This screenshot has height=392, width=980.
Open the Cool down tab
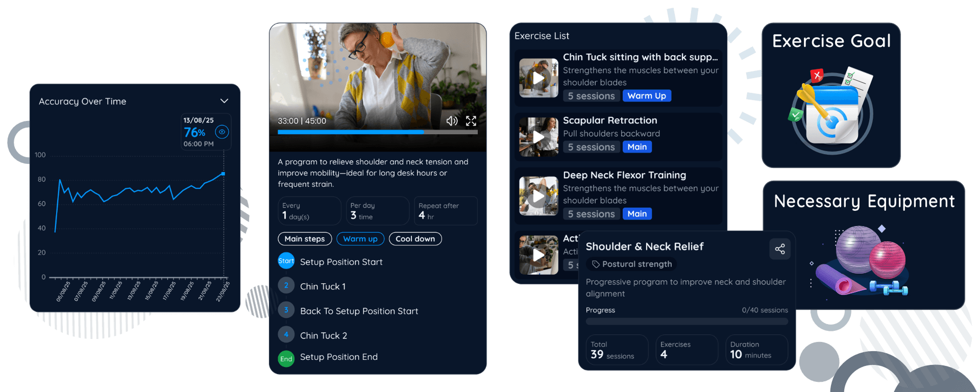415,239
